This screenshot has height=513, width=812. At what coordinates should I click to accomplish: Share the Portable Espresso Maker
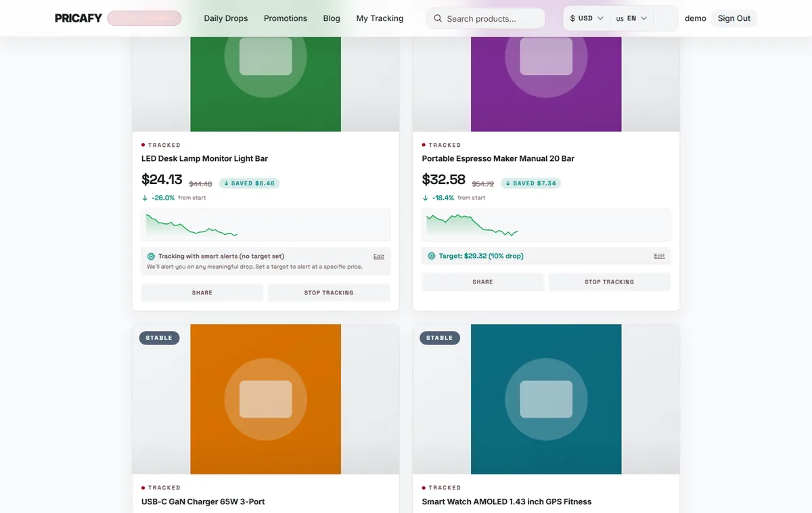click(x=482, y=282)
